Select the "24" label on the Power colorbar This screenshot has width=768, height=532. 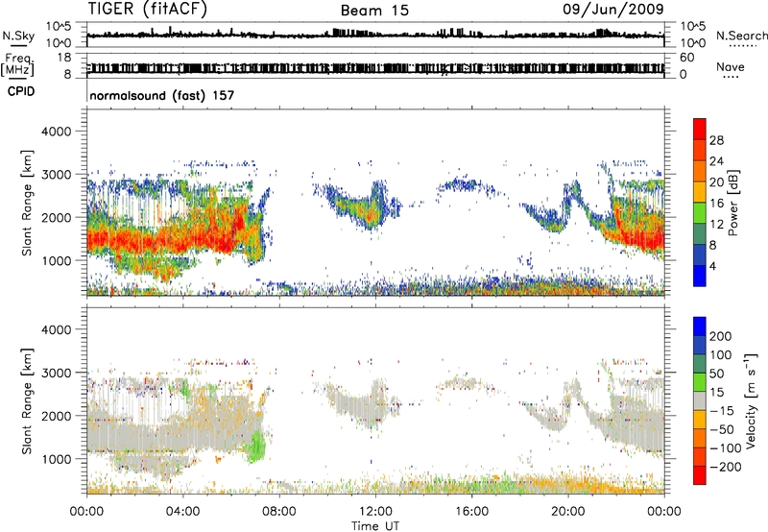click(716, 161)
